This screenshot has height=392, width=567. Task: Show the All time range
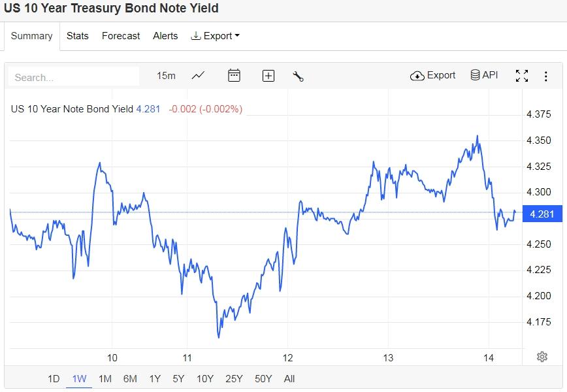(x=289, y=378)
